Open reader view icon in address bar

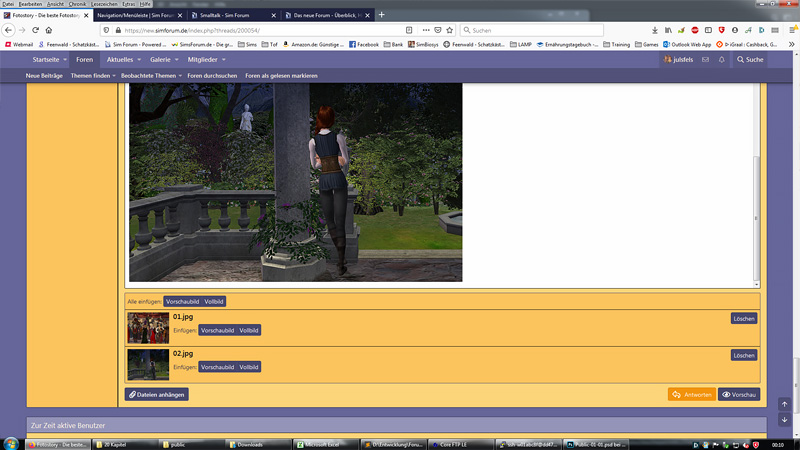(409, 30)
